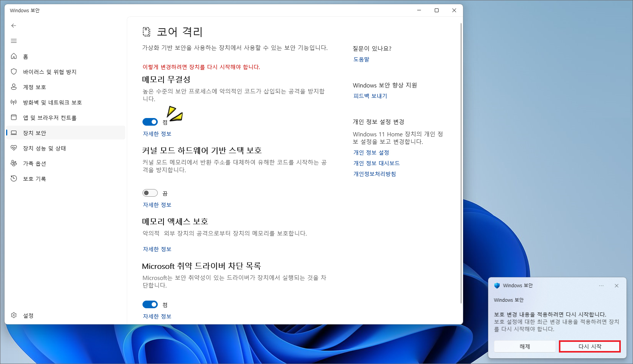This screenshot has width=633, height=364.
Task: Open the 개인 정보 대시보드 link
Action: coord(376,163)
